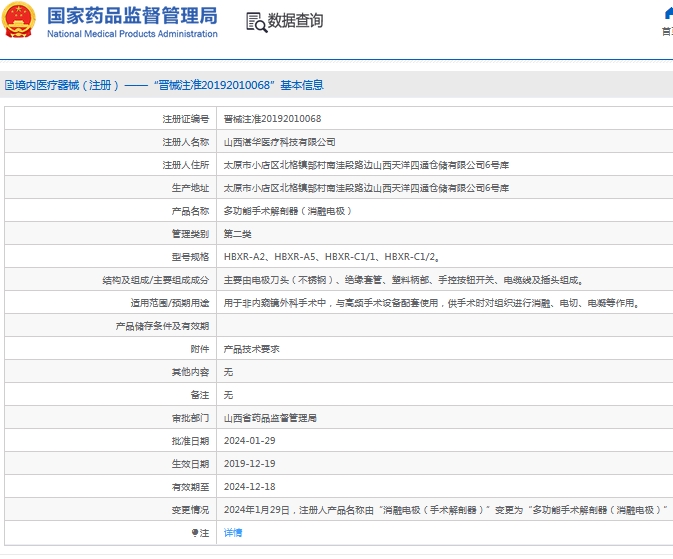Click the 数据查询 search document icon
This screenshot has height=559, width=673.
tap(256, 21)
